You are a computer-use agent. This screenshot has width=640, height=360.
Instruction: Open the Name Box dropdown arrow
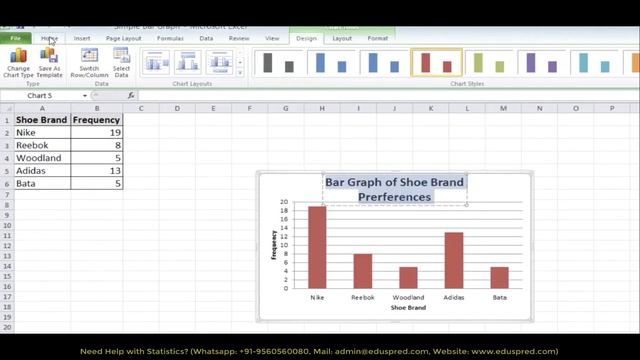pyautogui.click(x=84, y=96)
